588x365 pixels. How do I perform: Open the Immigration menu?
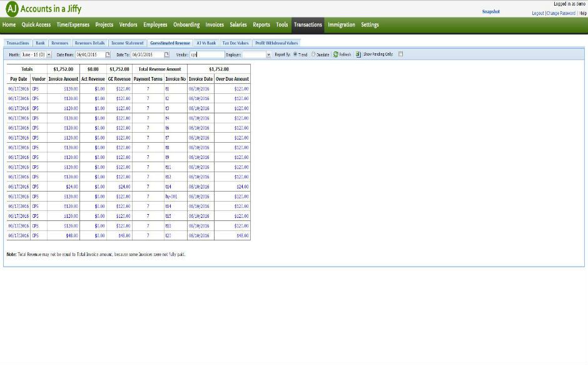coord(342,25)
